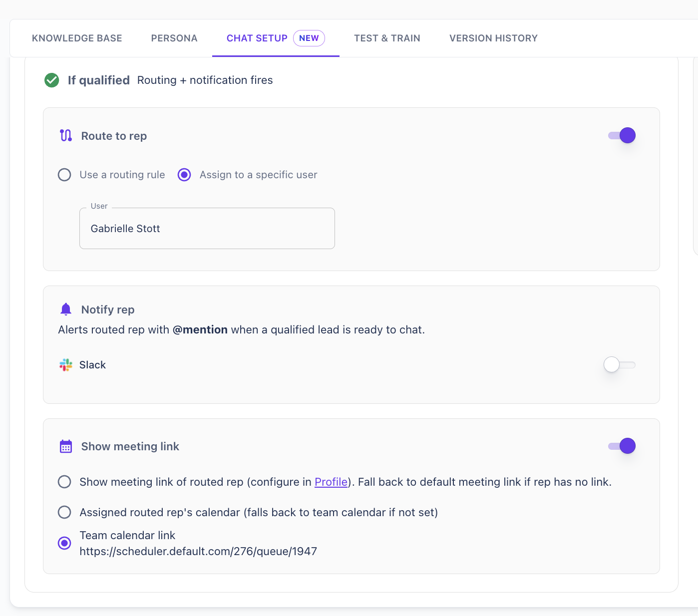Select the Use a routing rule option

pyautogui.click(x=64, y=175)
